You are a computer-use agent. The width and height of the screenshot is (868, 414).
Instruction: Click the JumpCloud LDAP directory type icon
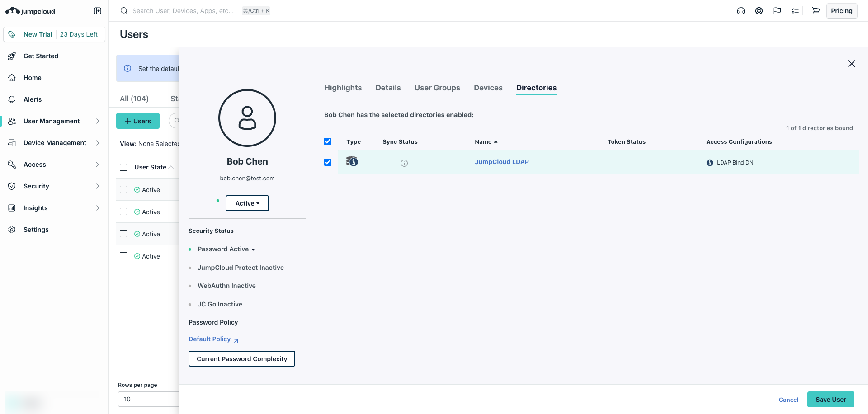[352, 161]
